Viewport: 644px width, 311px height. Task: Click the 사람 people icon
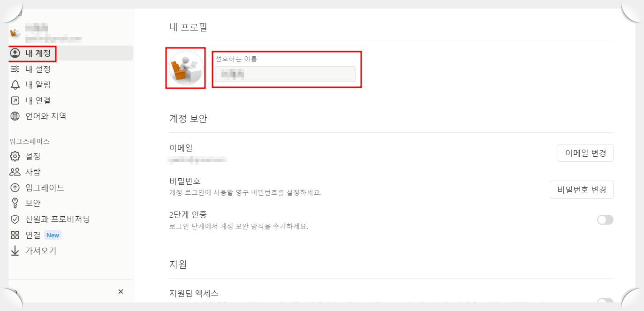(16, 172)
